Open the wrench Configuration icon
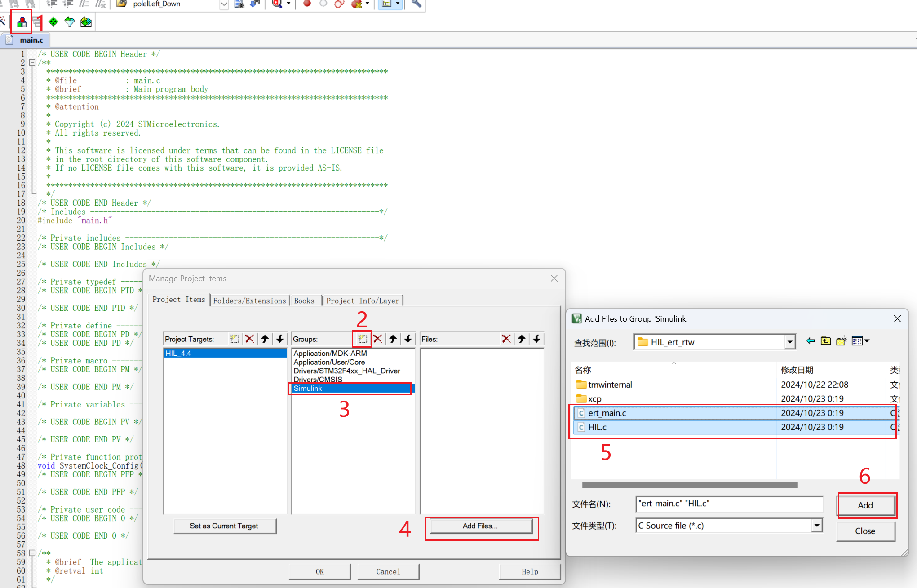The image size is (917, 588). click(416, 4)
